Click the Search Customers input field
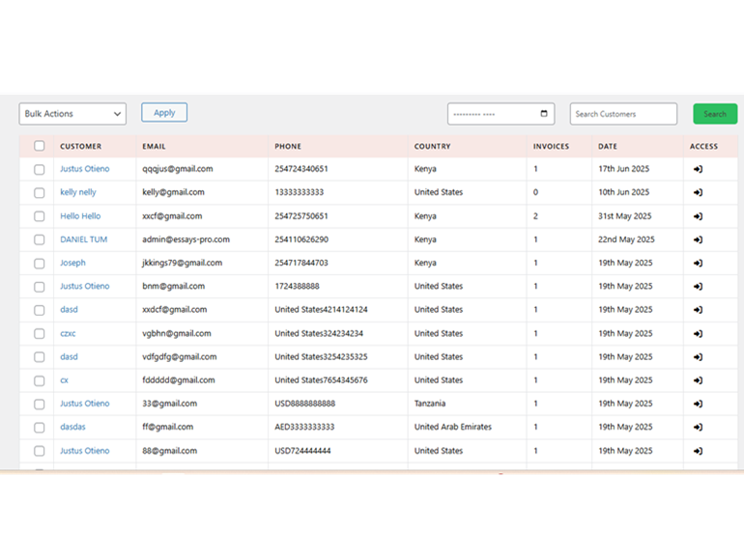Viewport: 744px width, 560px height. 623,114
